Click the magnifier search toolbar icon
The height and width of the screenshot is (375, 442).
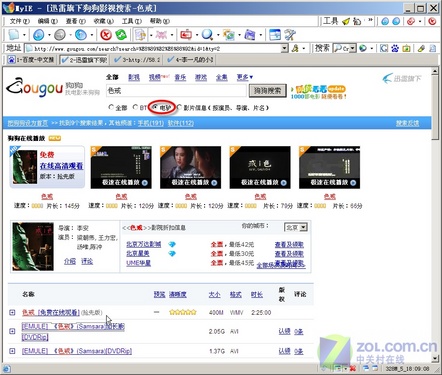click(207, 34)
